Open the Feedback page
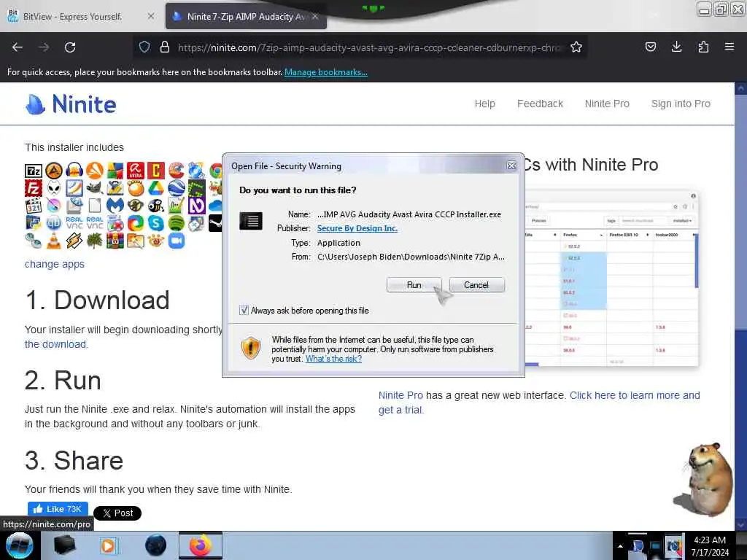The image size is (747, 560). [540, 104]
